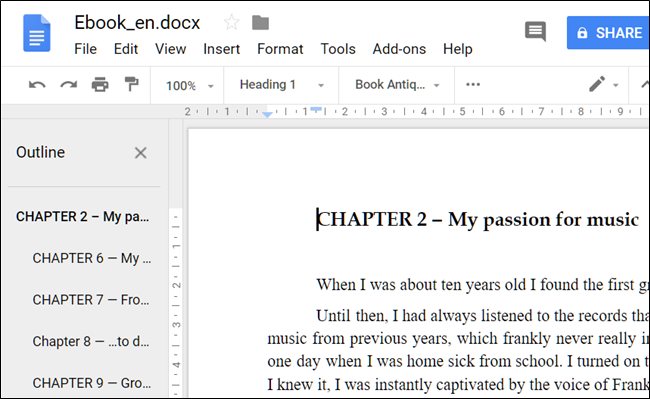Click the Print icon

[x=100, y=85]
